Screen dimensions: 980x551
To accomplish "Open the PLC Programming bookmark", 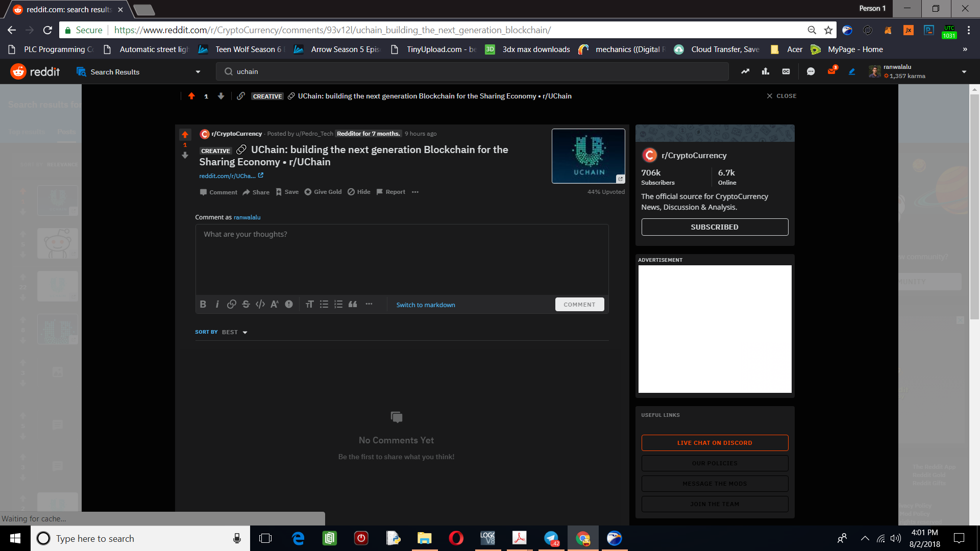I will tap(52, 49).
